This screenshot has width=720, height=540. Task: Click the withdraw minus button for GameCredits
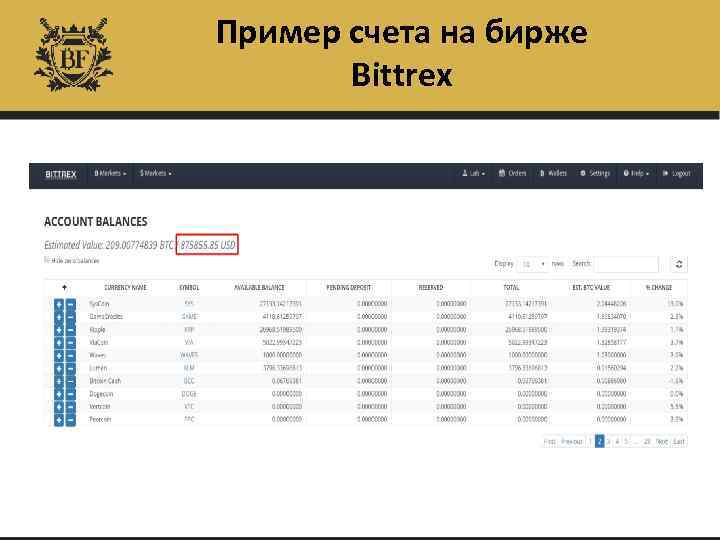(x=71, y=317)
